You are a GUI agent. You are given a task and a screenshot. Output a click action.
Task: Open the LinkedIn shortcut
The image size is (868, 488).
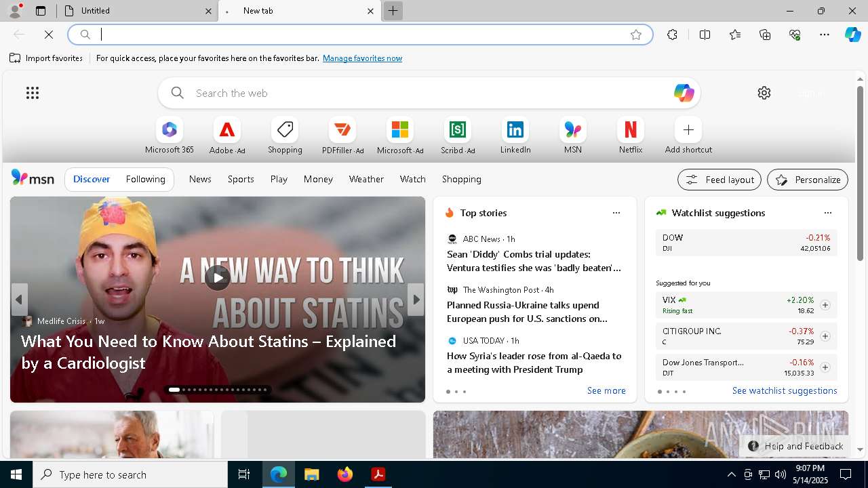pos(515,136)
